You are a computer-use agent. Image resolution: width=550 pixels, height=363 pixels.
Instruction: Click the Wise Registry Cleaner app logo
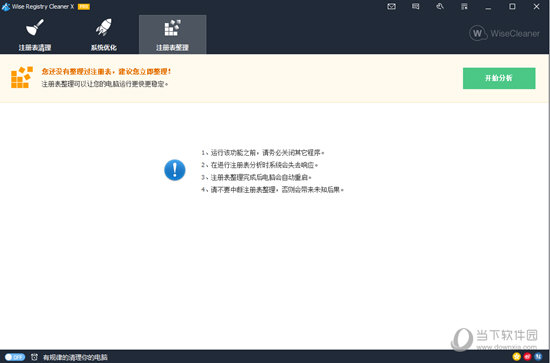pyautogui.click(x=6, y=7)
